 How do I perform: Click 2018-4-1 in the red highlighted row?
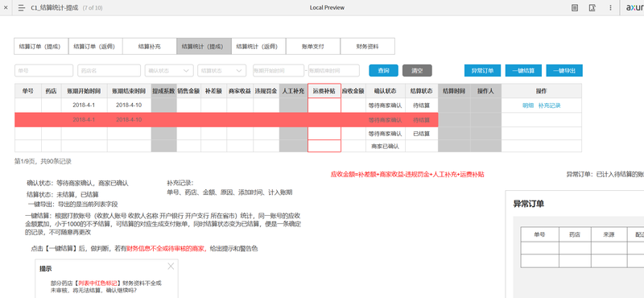pos(84,120)
